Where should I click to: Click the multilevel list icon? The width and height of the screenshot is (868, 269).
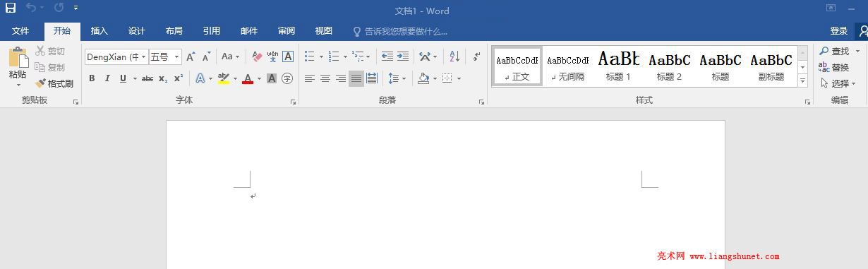[x=358, y=56]
